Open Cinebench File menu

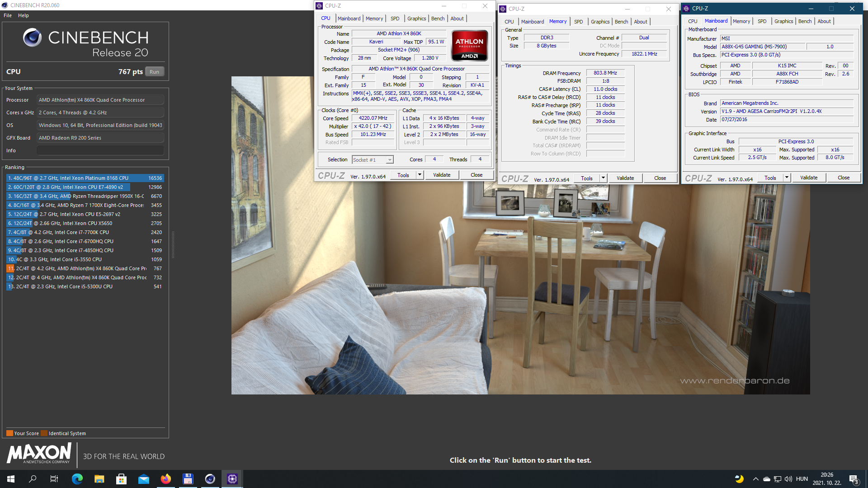pyautogui.click(x=8, y=15)
